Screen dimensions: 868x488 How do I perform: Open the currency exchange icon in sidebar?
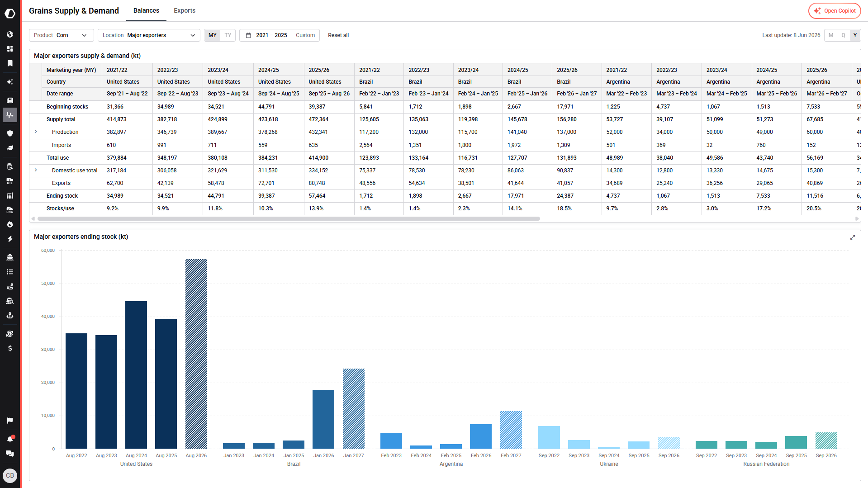click(x=10, y=334)
